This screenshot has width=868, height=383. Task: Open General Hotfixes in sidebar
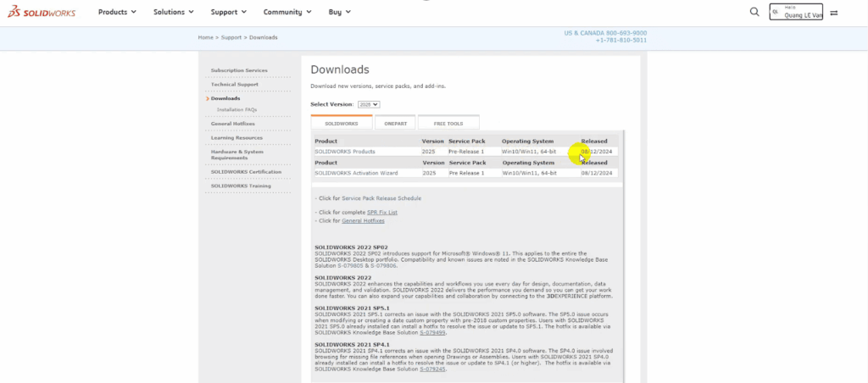232,124
